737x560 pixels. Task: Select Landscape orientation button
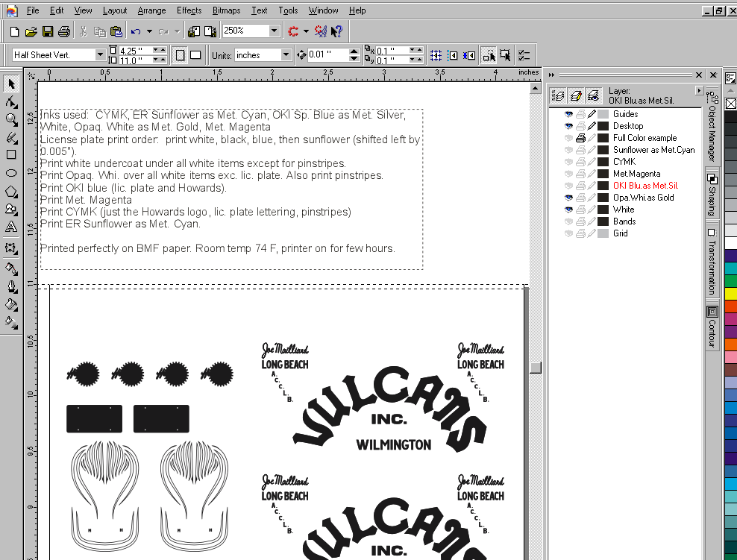[195, 55]
